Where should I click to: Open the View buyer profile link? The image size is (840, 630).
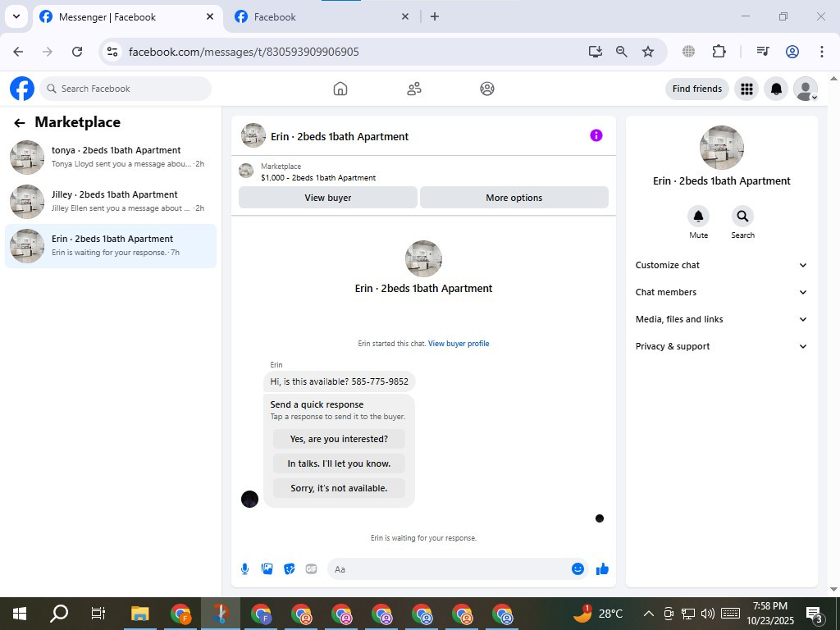(x=459, y=344)
